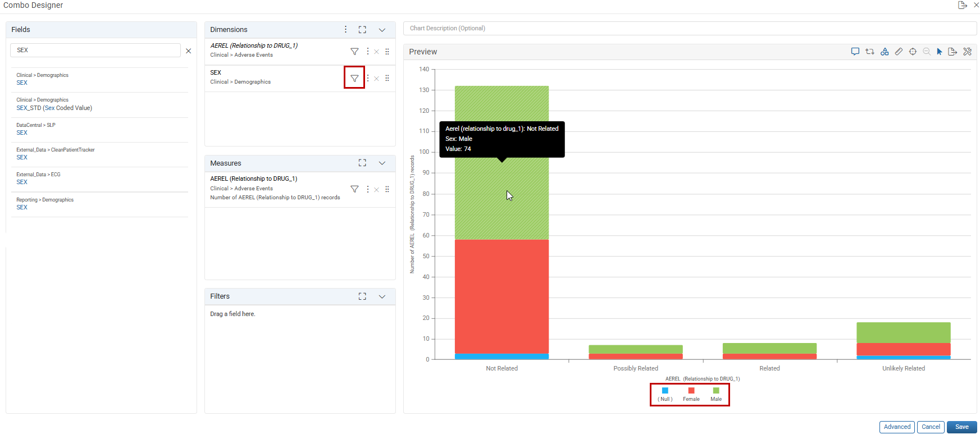
Task: Collapse the Dimensions panel chevron
Action: pyautogui.click(x=382, y=30)
